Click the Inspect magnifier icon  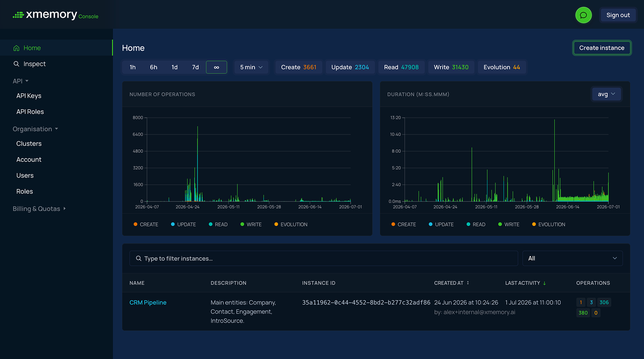pyautogui.click(x=16, y=64)
